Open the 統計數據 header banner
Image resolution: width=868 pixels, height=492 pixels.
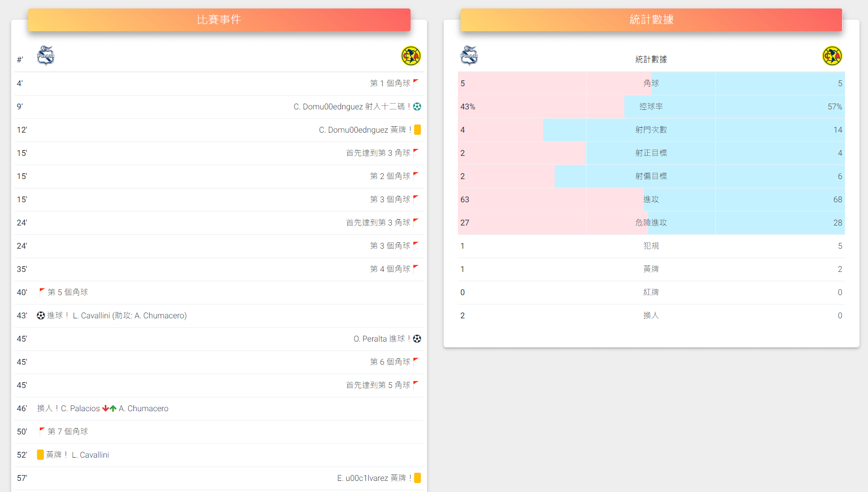(x=651, y=20)
